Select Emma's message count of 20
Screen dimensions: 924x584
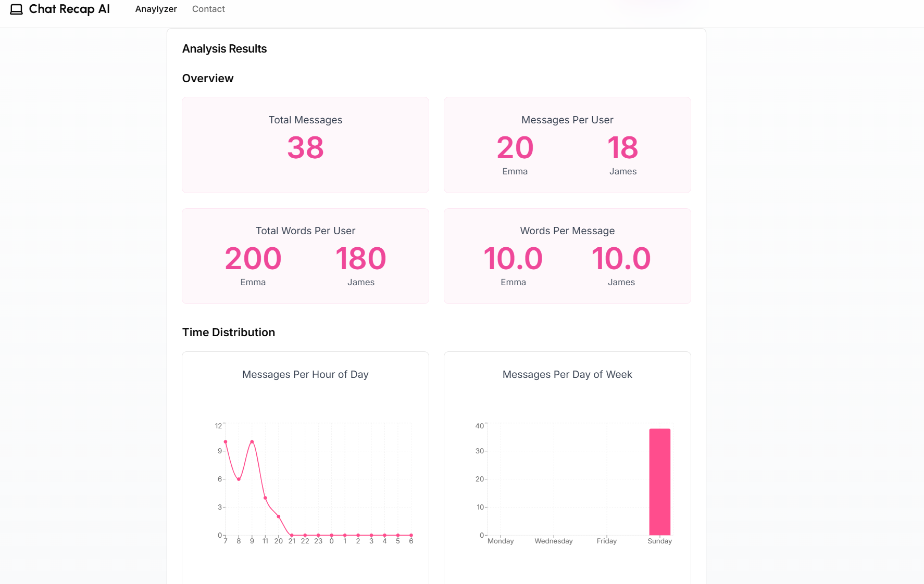pos(515,148)
